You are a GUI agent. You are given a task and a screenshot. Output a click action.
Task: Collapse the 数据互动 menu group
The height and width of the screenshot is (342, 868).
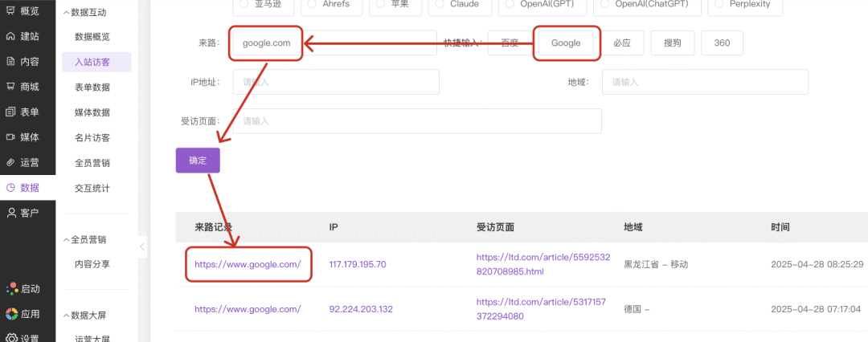tap(84, 11)
